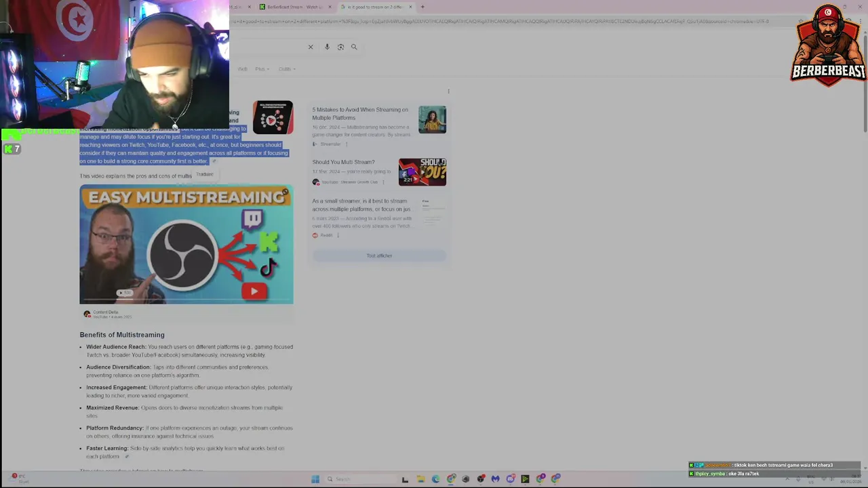Close the 'is it good to stream' tab
The image size is (868, 488).
410,7
